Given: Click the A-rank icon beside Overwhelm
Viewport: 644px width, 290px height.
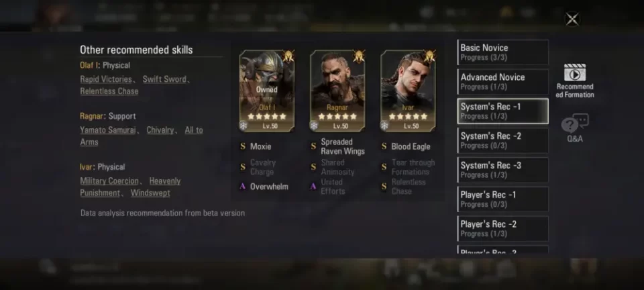Looking at the screenshot, I should click(242, 187).
